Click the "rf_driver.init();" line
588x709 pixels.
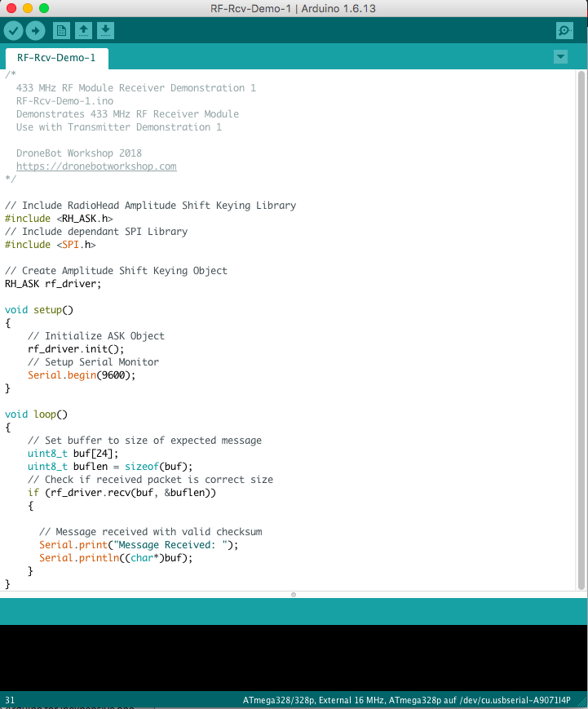76,349
